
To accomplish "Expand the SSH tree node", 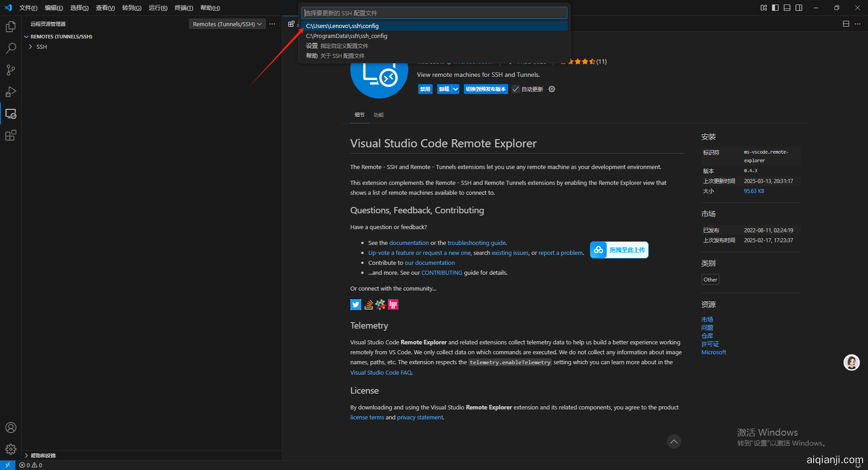I will click(x=31, y=47).
